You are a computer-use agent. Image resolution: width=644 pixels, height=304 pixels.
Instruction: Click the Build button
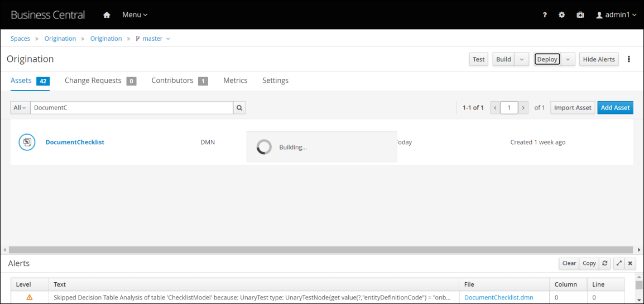pos(503,59)
